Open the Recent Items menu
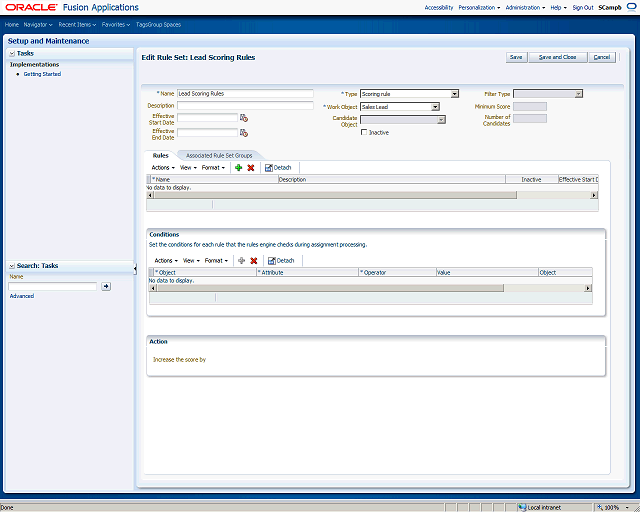Screen dimensions: 640x512 click(77, 24)
